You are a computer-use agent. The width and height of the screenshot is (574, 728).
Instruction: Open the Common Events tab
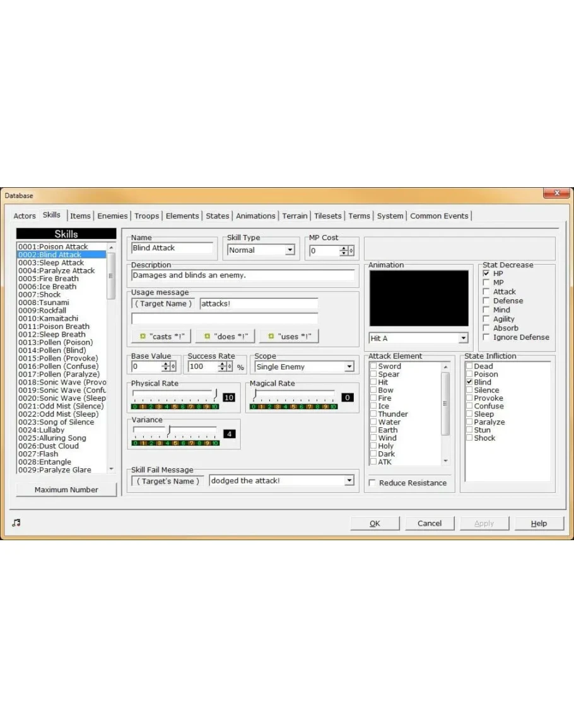439,216
